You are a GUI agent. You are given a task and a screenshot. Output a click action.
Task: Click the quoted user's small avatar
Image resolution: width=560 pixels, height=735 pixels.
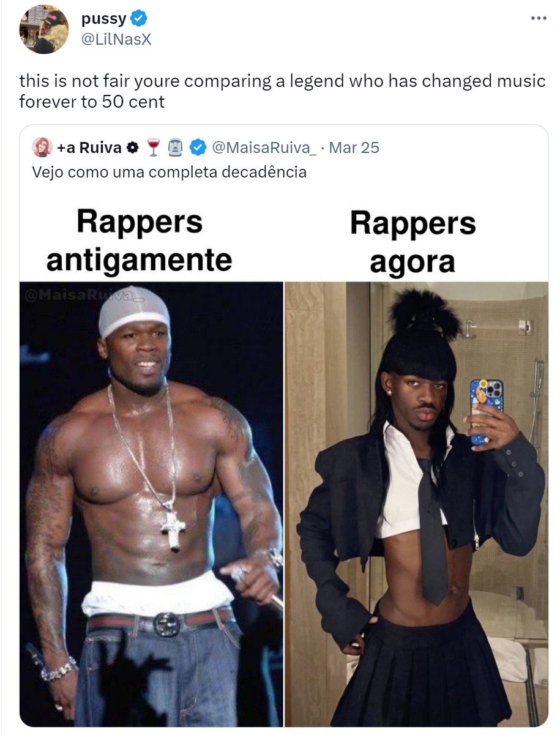[43, 147]
